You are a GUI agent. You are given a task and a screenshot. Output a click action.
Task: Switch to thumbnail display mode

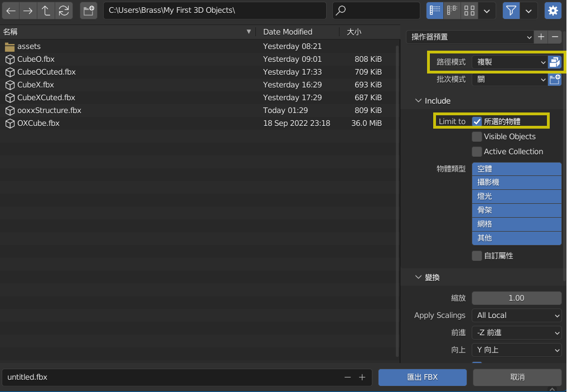(469, 11)
